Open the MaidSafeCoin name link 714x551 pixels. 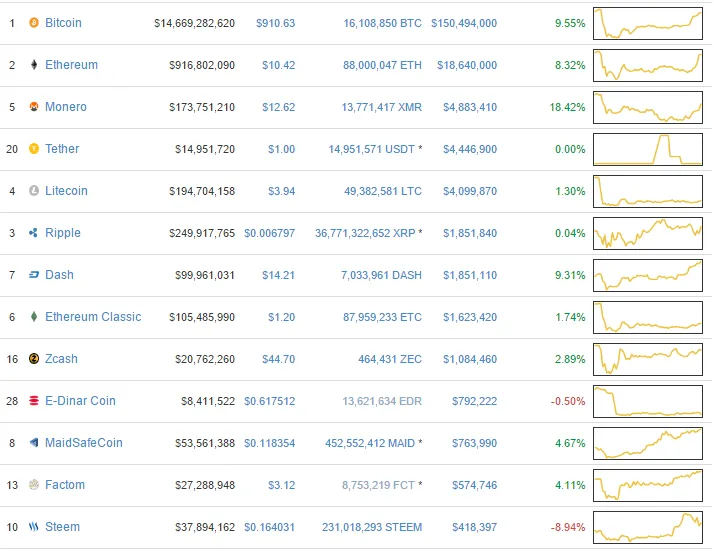pyautogui.click(x=84, y=442)
